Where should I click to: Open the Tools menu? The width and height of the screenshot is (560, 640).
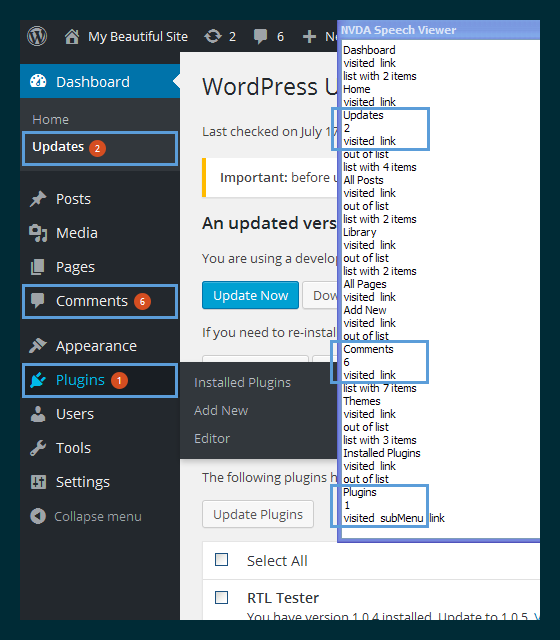point(73,448)
